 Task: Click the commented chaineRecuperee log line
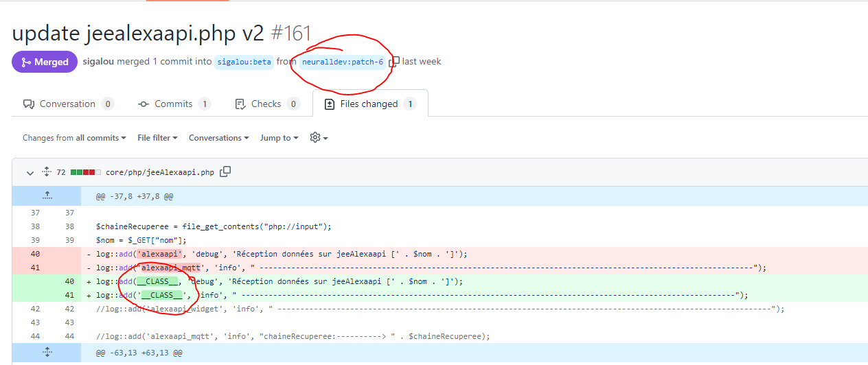[x=293, y=336]
